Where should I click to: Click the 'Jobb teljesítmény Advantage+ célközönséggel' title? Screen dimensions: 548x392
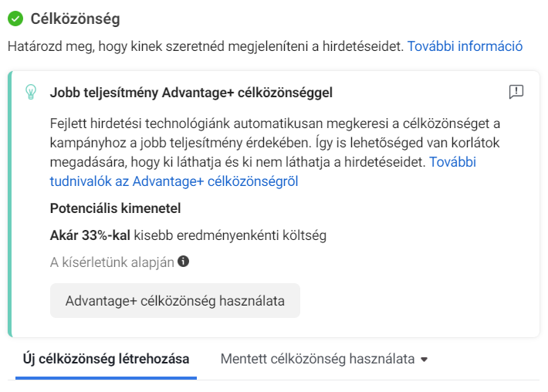click(191, 93)
